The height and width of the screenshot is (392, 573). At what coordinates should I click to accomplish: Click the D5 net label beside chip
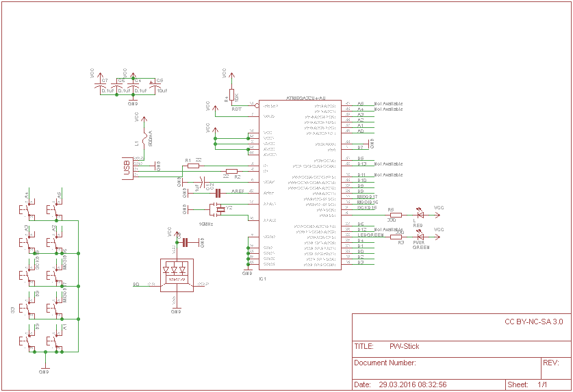click(x=360, y=158)
